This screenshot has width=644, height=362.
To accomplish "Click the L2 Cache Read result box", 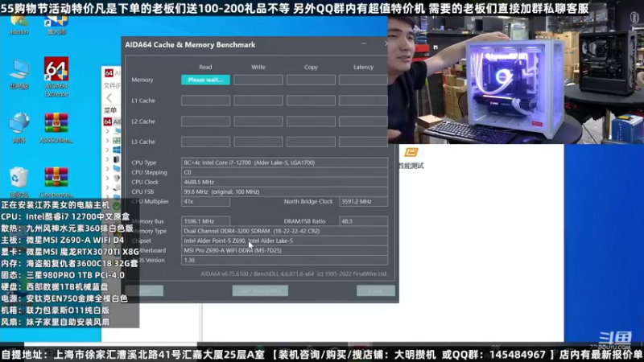I will 205,121.
